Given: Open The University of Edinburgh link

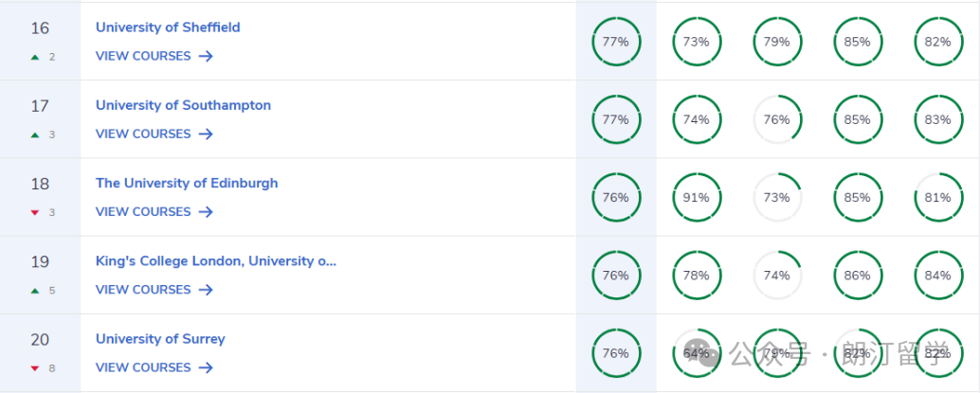Looking at the screenshot, I should [187, 183].
